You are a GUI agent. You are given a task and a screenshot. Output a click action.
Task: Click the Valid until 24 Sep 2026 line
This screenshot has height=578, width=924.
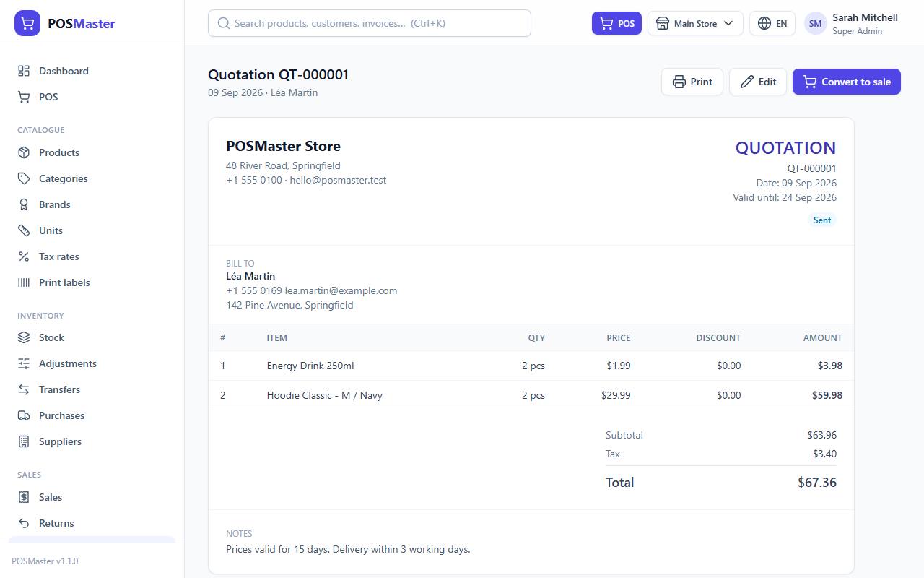click(x=785, y=197)
